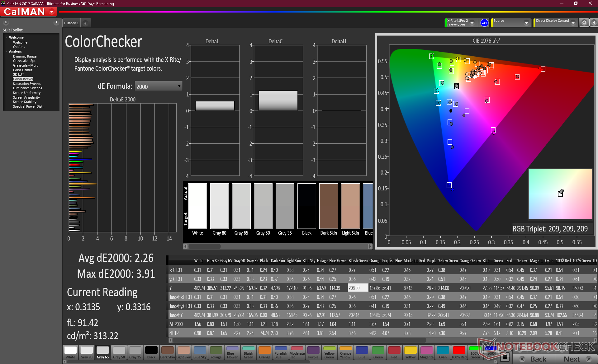Open X-Rite i1Pro 2 meter dropdown

472,23
